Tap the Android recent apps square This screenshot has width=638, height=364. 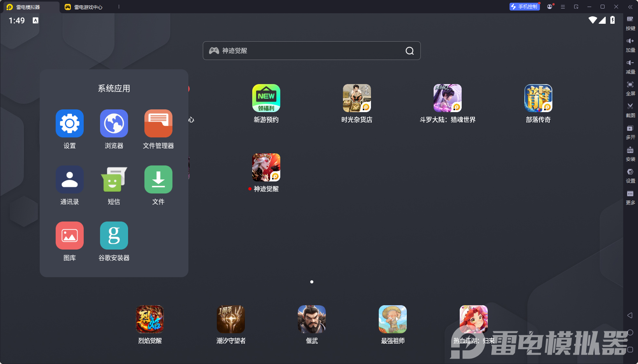[x=630, y=350]
